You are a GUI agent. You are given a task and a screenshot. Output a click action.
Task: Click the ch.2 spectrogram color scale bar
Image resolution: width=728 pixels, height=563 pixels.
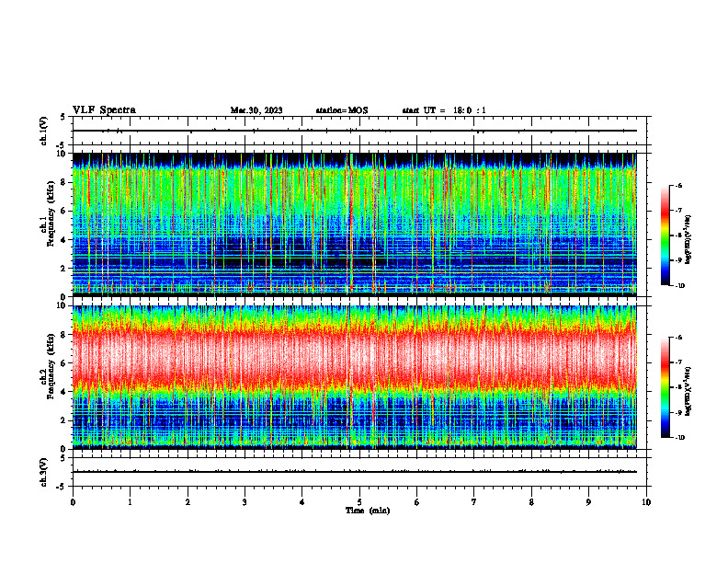click(665, 387)
